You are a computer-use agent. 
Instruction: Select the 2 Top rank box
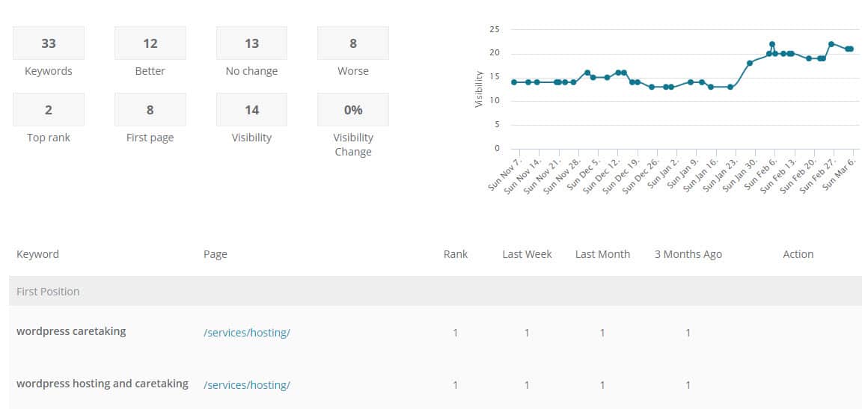point(49,110)
